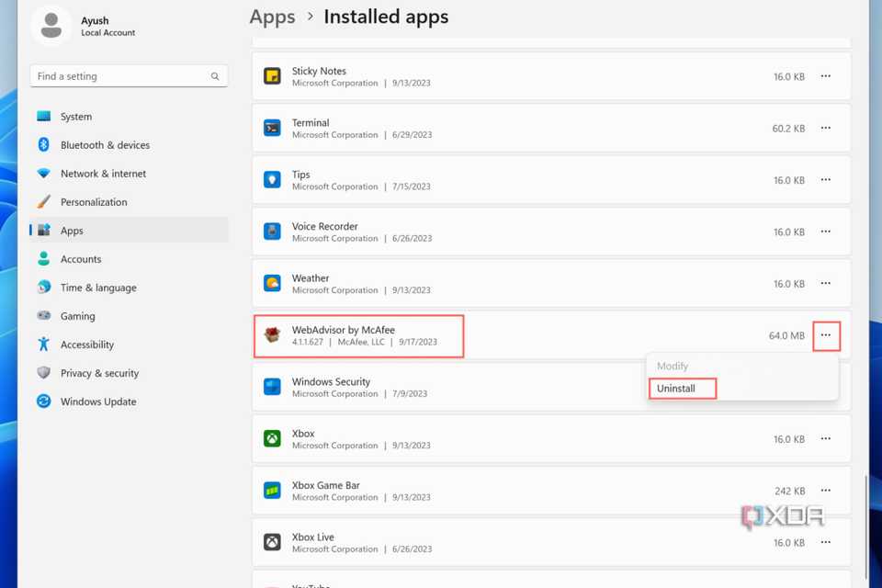Click the Xbox Game Bar name
Image resolution: width=882 pixels, height=588 pixels.
tap(325, 485)
